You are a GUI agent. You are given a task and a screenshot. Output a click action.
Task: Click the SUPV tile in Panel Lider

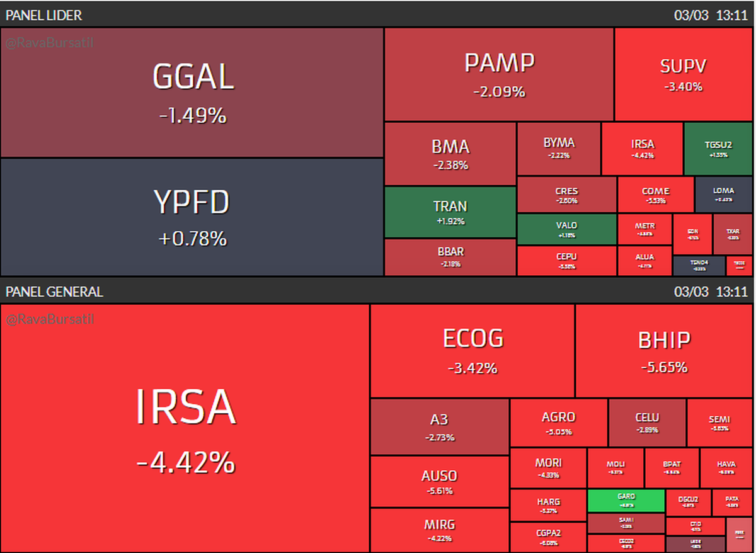point(683,74)
